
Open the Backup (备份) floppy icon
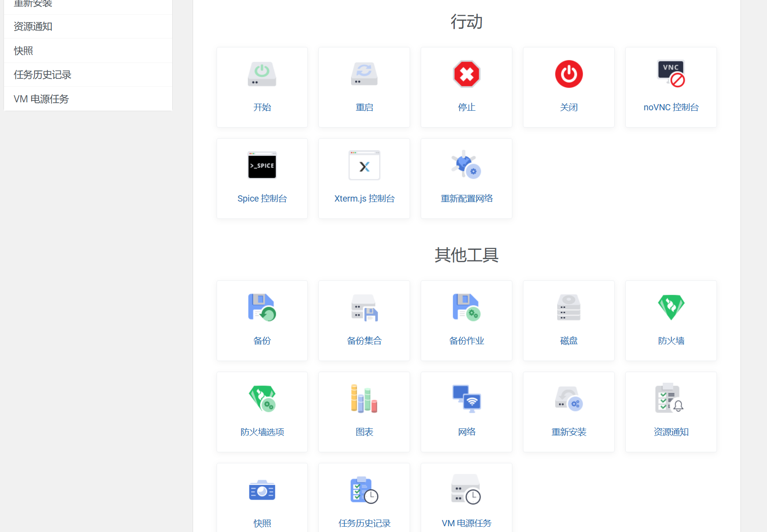pos(262,307)
